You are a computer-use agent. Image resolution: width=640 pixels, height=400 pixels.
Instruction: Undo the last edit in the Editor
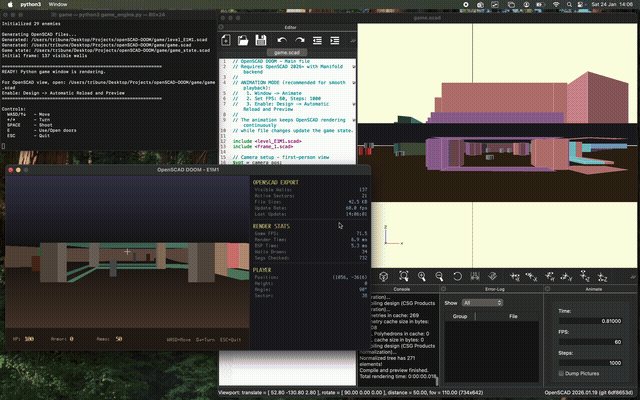pos(282,40)
